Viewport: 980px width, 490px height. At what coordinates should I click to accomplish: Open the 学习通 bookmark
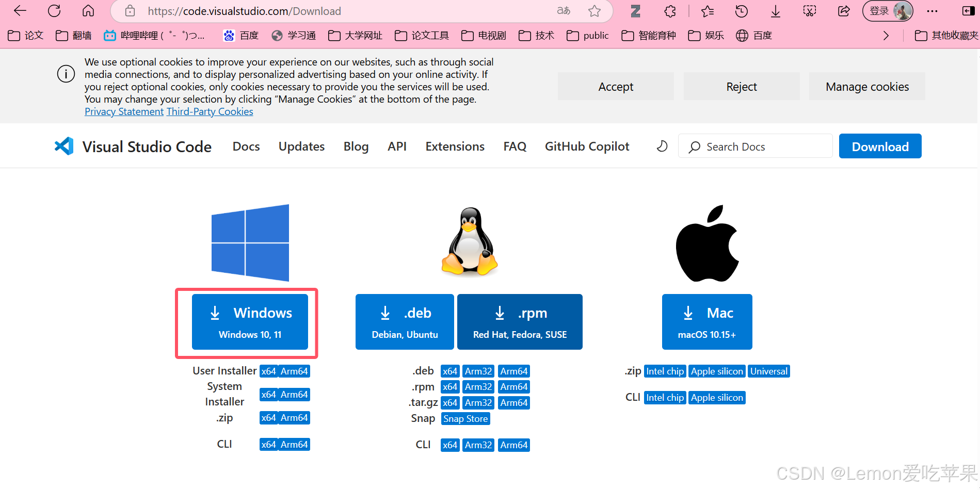pyautogui.click(x=294, y=35)
